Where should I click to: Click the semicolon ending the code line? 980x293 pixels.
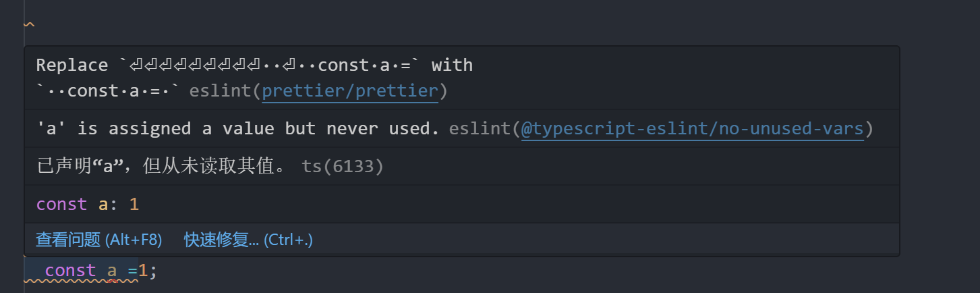pos(153,272)
